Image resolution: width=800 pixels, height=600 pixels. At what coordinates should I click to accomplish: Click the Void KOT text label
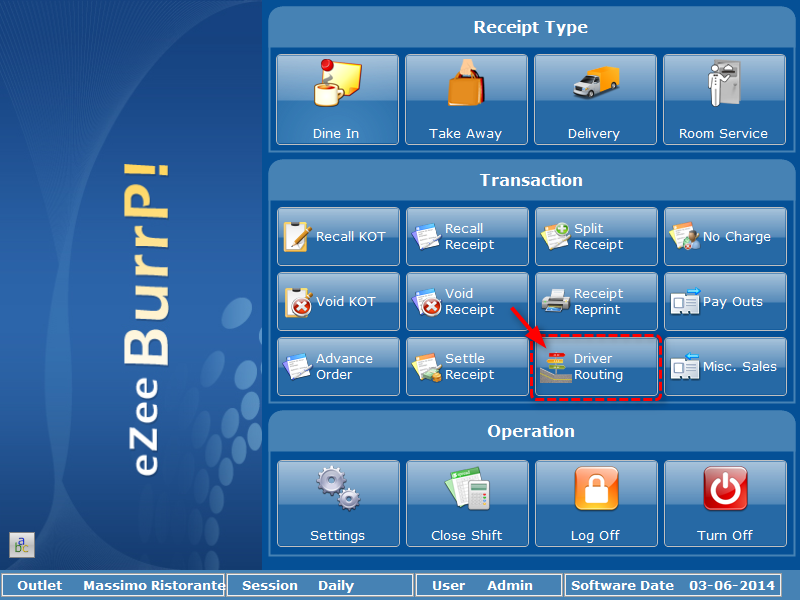[x=345, y=302]
